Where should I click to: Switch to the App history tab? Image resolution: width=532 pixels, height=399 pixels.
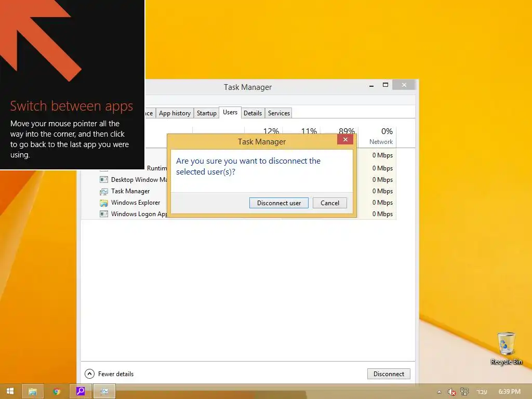[x=175, y=113]
